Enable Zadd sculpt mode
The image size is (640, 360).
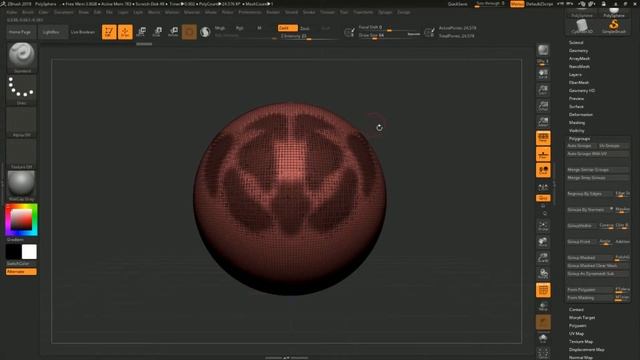(x=287, y=28)
